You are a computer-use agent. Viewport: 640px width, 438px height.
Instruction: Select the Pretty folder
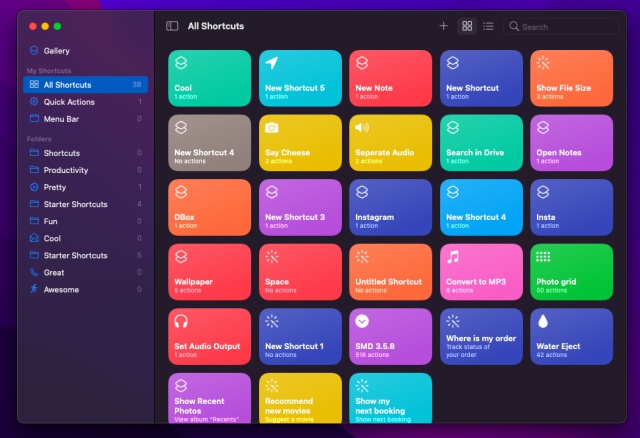click(54, 187)
